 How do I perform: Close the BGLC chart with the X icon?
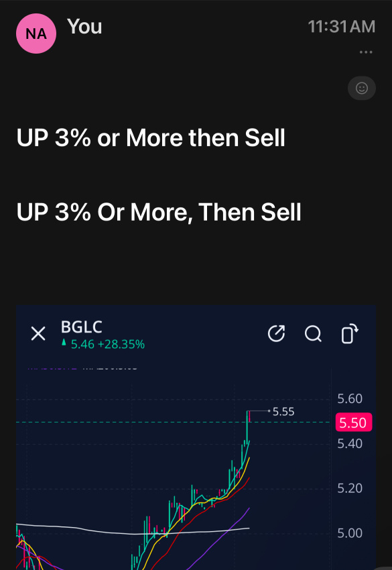click(38, 333)
